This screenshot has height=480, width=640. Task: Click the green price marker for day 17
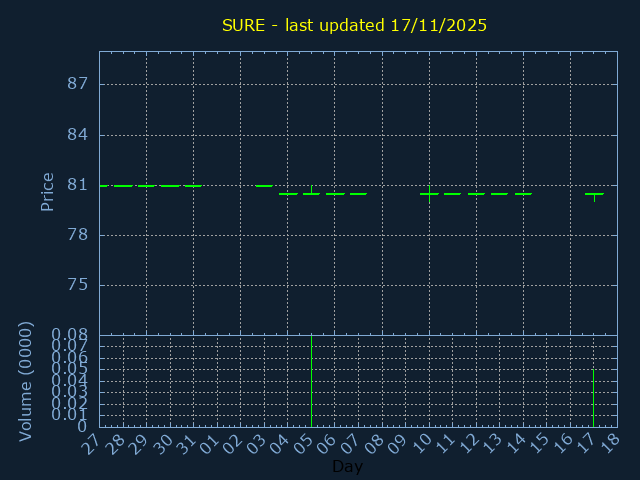pos(594,194)
